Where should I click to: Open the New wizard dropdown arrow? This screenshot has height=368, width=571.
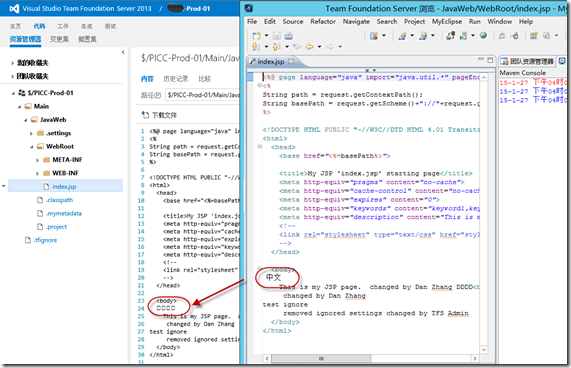(x=266, y=36)
